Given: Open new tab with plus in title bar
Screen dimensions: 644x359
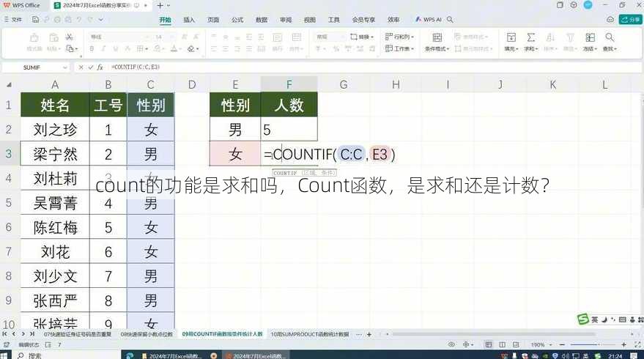Looking at the screenshot, I should point(160,5).
